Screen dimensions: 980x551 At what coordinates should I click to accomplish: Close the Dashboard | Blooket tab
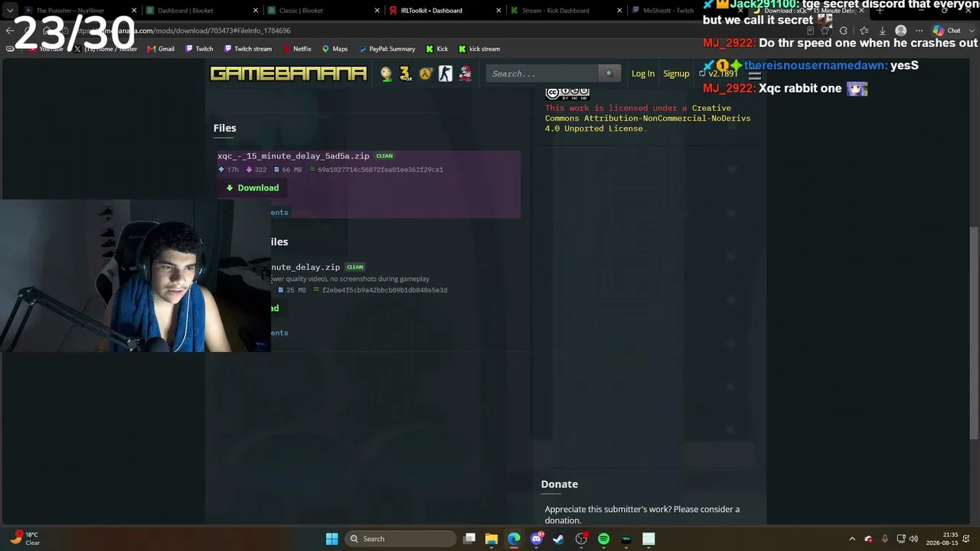click(256, 11)
